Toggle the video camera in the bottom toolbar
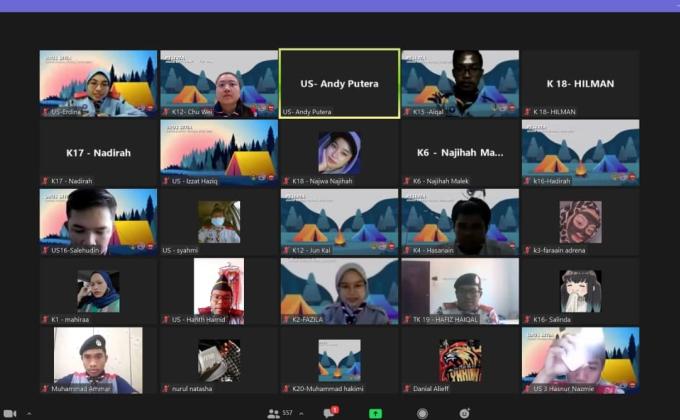Image resolution: width=680 pixels, height=420 pixels. pyautogui.click(x=8, y=412)
